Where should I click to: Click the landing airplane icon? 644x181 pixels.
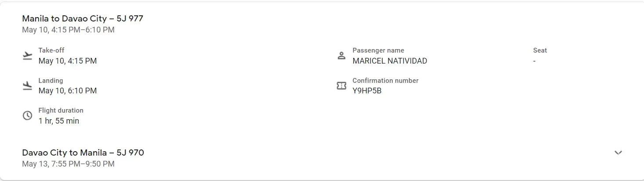coord(27,86)
